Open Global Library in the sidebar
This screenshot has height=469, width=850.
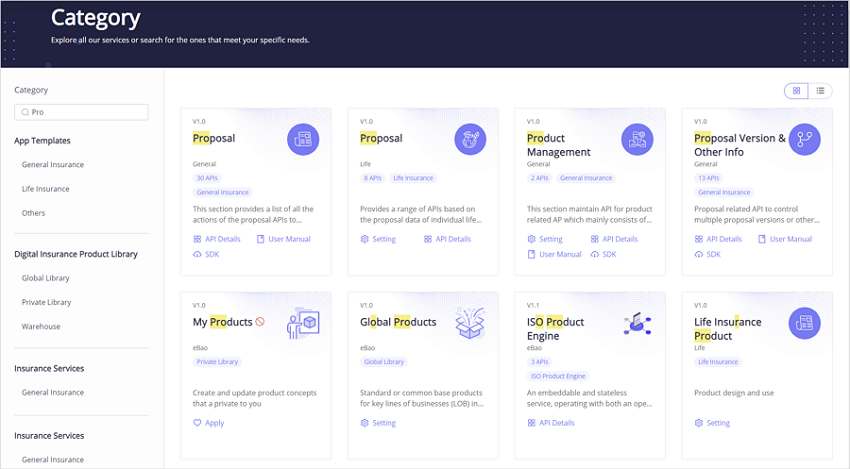point(46,278)
